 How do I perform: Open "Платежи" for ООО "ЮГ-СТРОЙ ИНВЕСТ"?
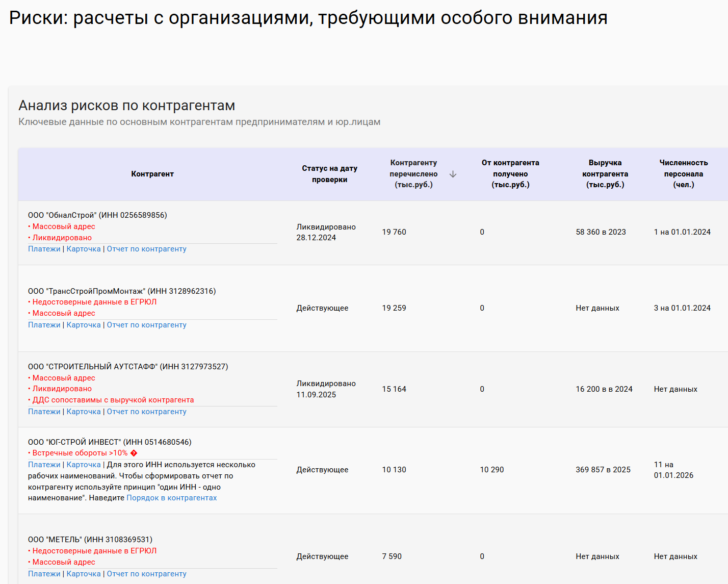(x=44, y=464)
